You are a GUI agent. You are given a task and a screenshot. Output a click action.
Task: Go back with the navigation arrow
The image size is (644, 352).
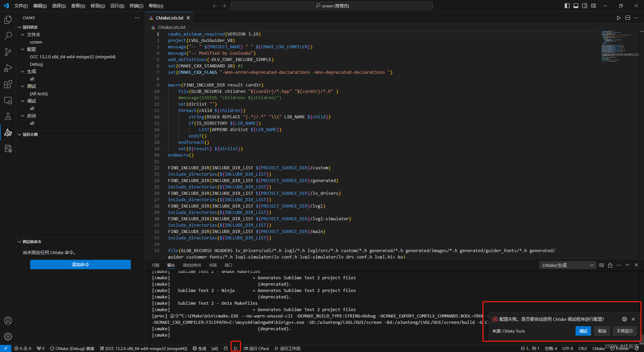(215, 6)
